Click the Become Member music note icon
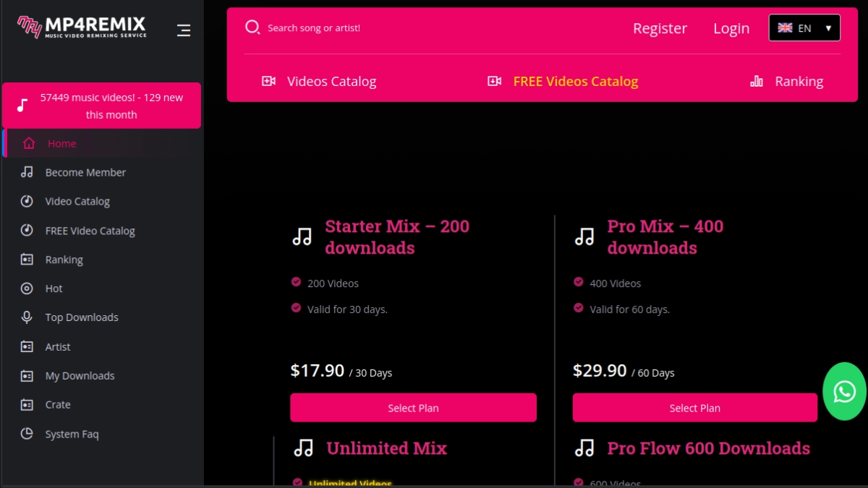The image size is (868, 488). coord(27,172)
